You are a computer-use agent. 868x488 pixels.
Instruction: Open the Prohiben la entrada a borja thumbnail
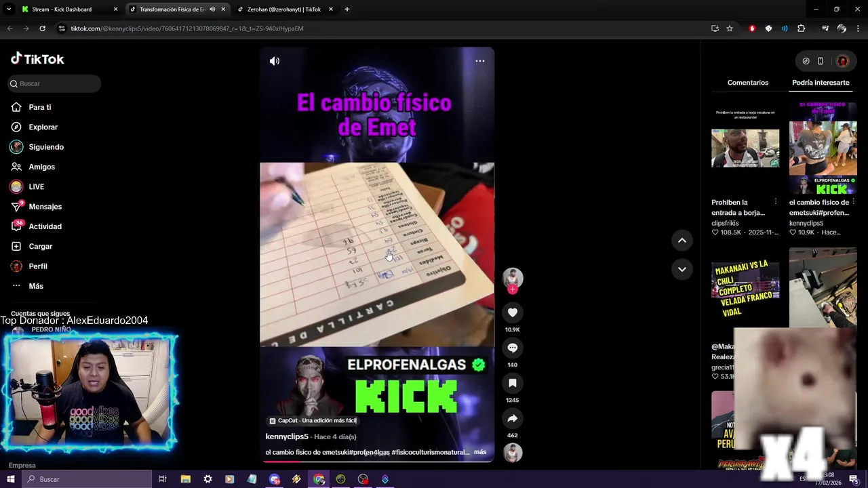tap(745, 148)
